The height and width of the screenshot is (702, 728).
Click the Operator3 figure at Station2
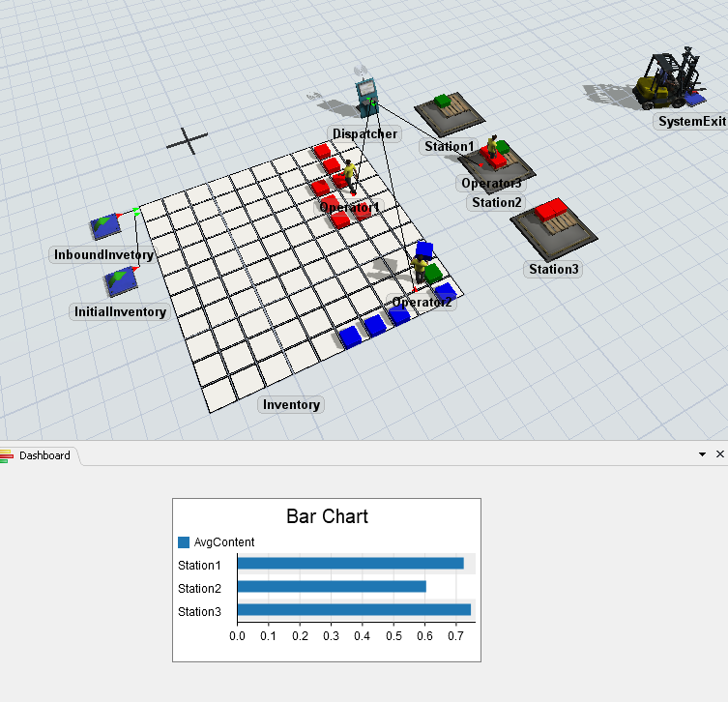492,149
